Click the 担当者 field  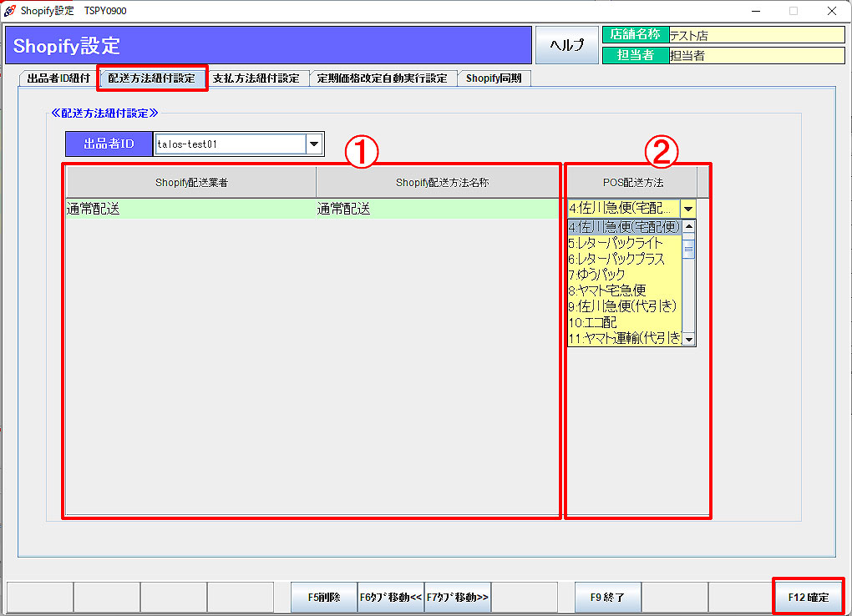pyautogui.click(x=757, y=55)
